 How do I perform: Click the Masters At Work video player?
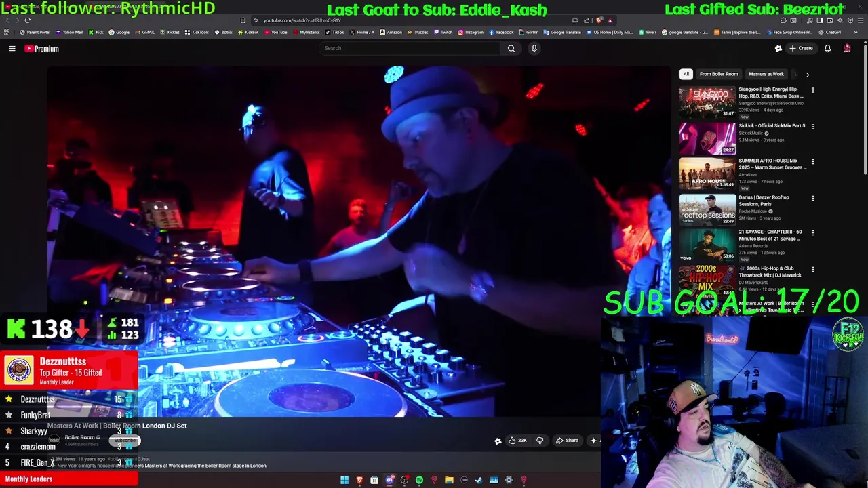click(359, 241)
